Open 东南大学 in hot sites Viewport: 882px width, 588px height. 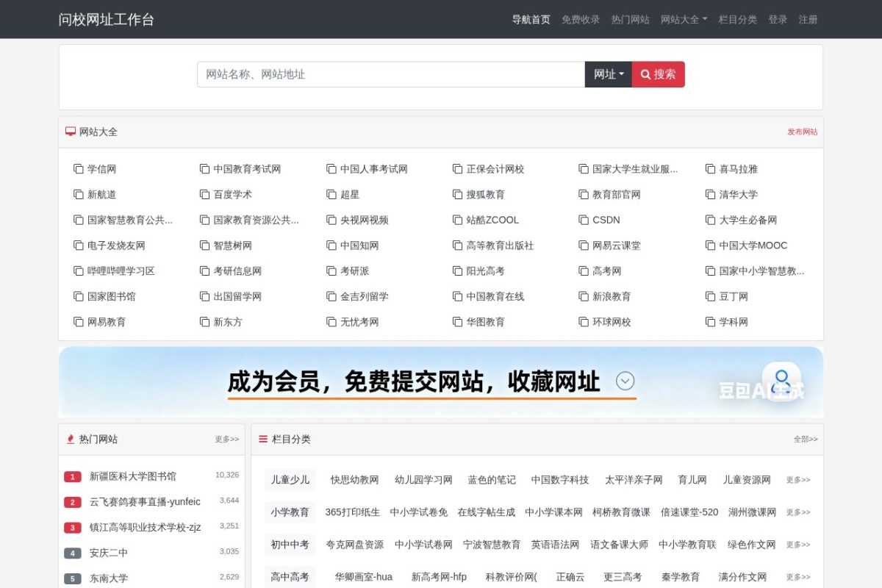[109, 578]
